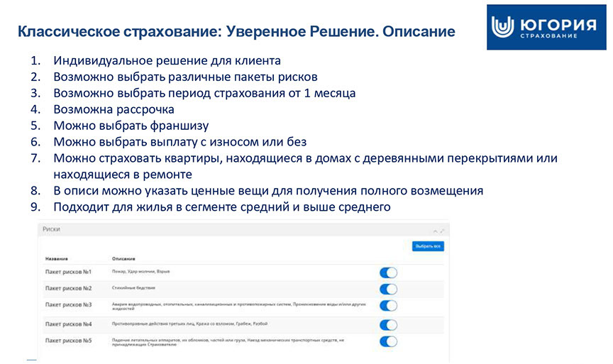Select the Пакет рисков №1 row label
The height and width of the screenshot is (364, 613).
[68, 272]
